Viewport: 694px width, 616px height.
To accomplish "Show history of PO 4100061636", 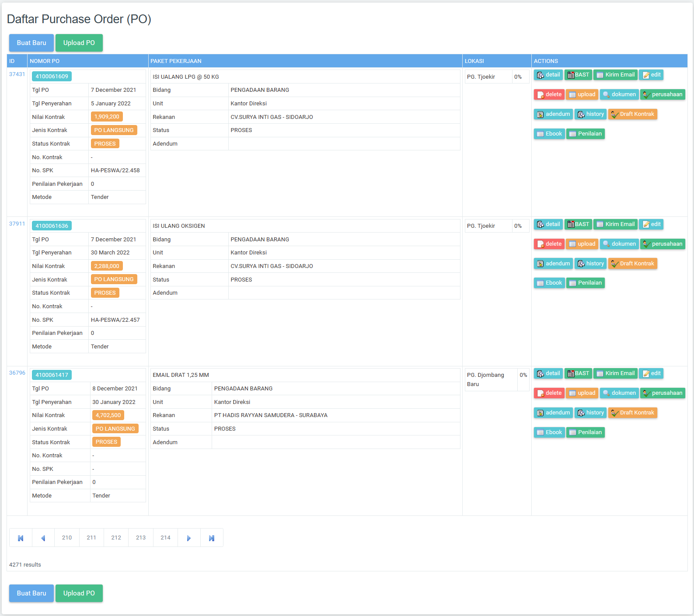I will [590, 264].
